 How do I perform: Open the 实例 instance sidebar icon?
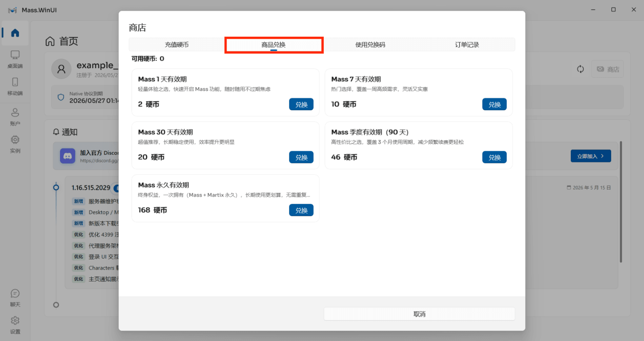[15, 144]
